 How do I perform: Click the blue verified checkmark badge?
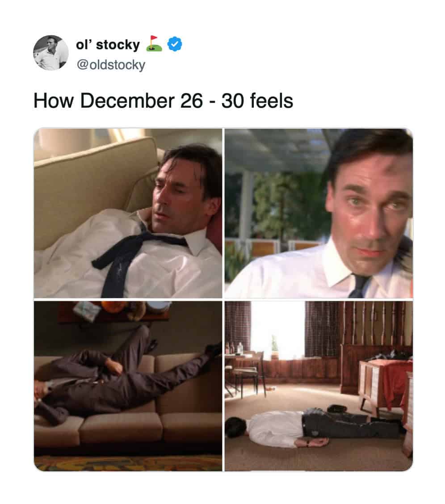click(x=174, y=45)
